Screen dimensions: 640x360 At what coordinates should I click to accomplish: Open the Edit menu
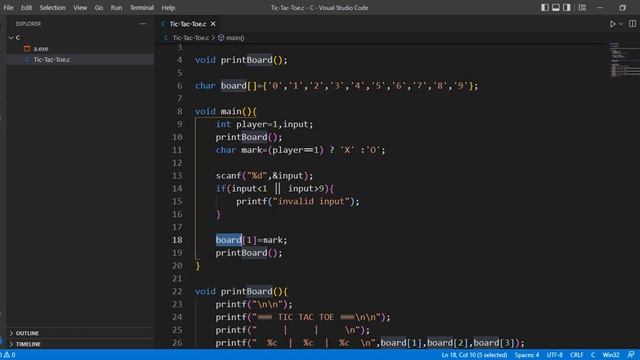coord(26,8)
